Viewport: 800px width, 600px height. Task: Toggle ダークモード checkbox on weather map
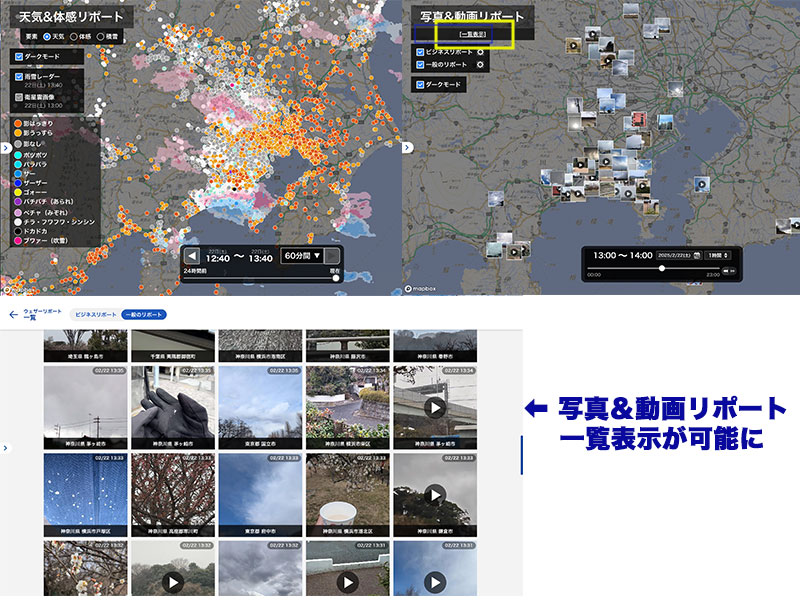tap(19, 58)
